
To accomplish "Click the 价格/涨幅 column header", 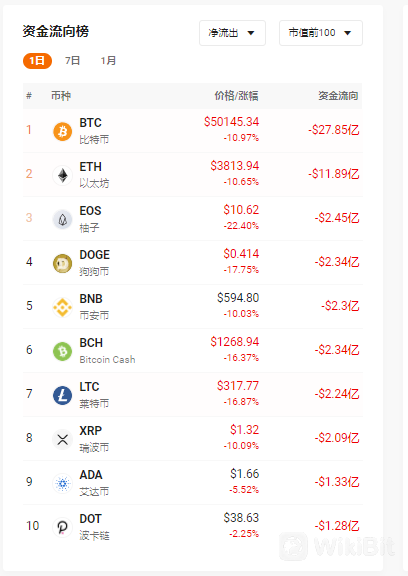I will click(236, 96).
